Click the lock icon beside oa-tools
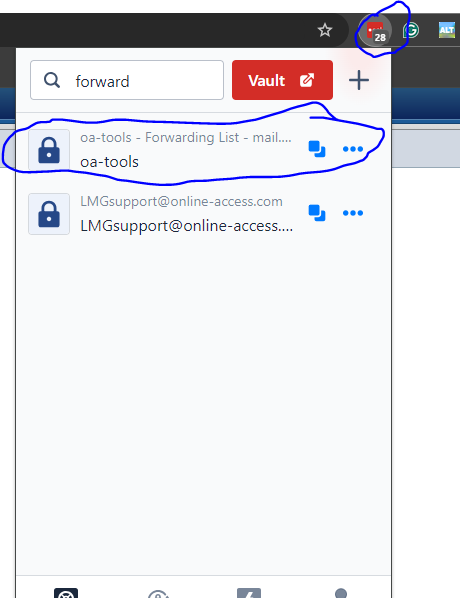This screenshot has height=598, width=460. pyautogui.click(x=49, y=150)
